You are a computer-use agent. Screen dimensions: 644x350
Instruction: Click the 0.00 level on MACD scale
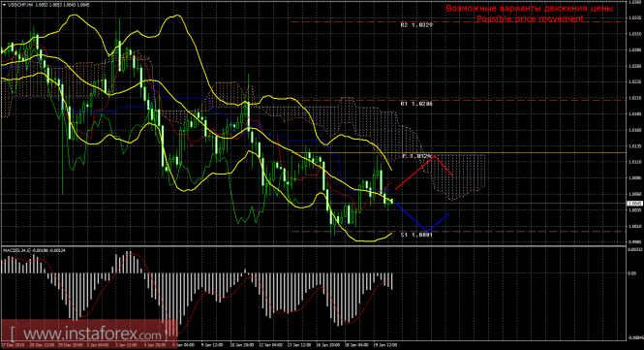tap(631, 273)
